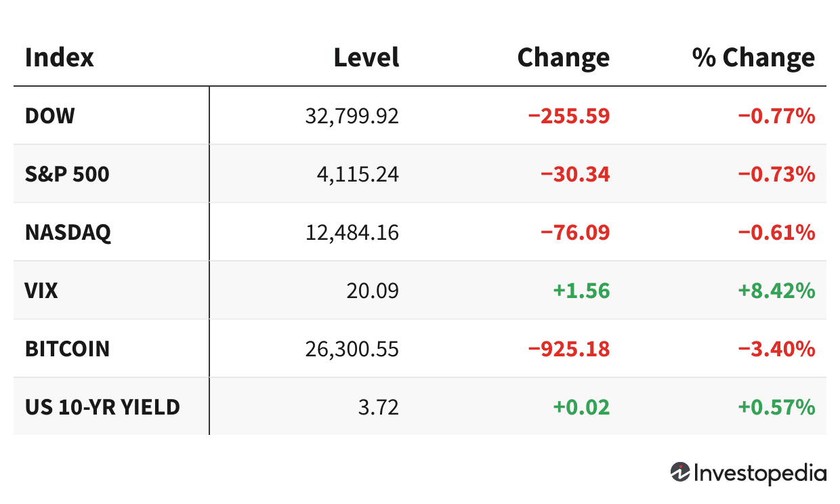Select the Index column header
Viewport: 840px width, 504px height.
tap(59, 58)
